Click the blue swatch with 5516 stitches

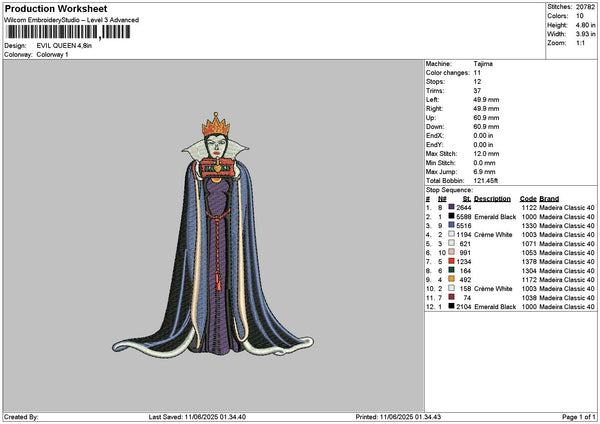click(x=452, y=225)
